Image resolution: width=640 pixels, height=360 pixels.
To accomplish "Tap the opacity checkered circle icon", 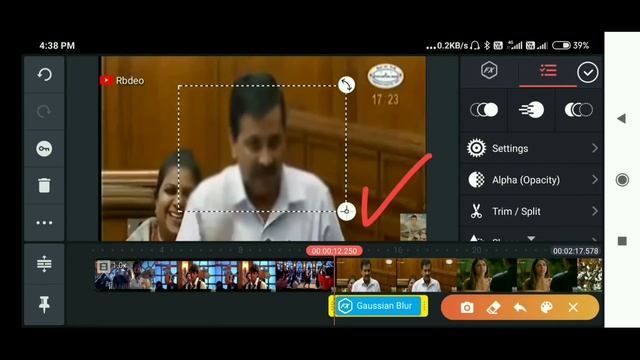I will [476, 180].
